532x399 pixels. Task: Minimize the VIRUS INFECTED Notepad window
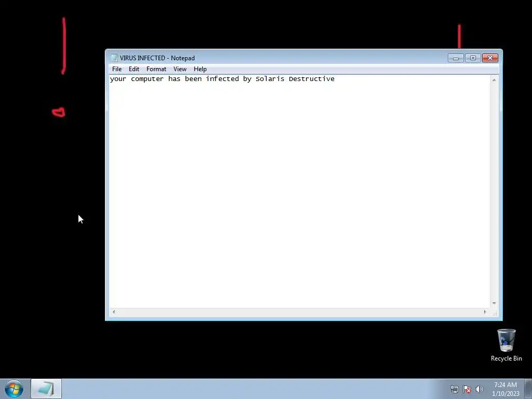[456, 58]
